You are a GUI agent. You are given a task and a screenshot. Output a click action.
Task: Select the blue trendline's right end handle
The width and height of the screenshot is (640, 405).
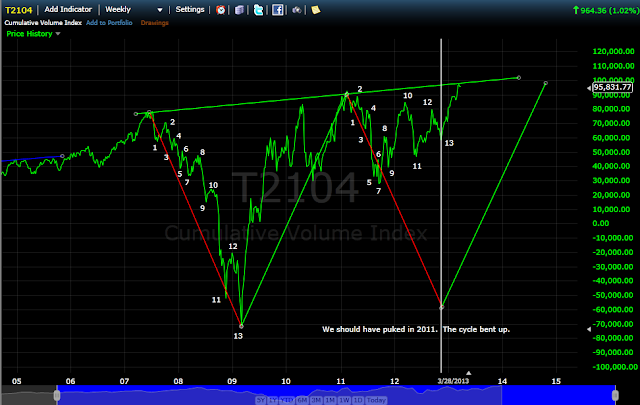[x=62, y=156]
